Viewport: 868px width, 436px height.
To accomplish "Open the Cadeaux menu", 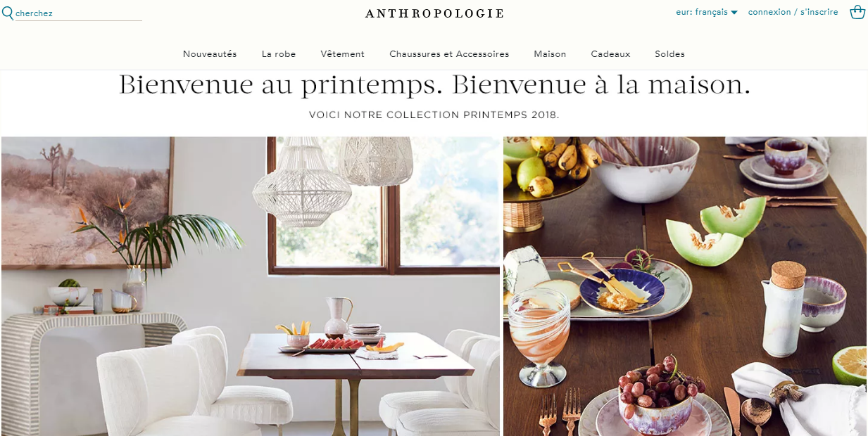I will click(x=610, y=53).
